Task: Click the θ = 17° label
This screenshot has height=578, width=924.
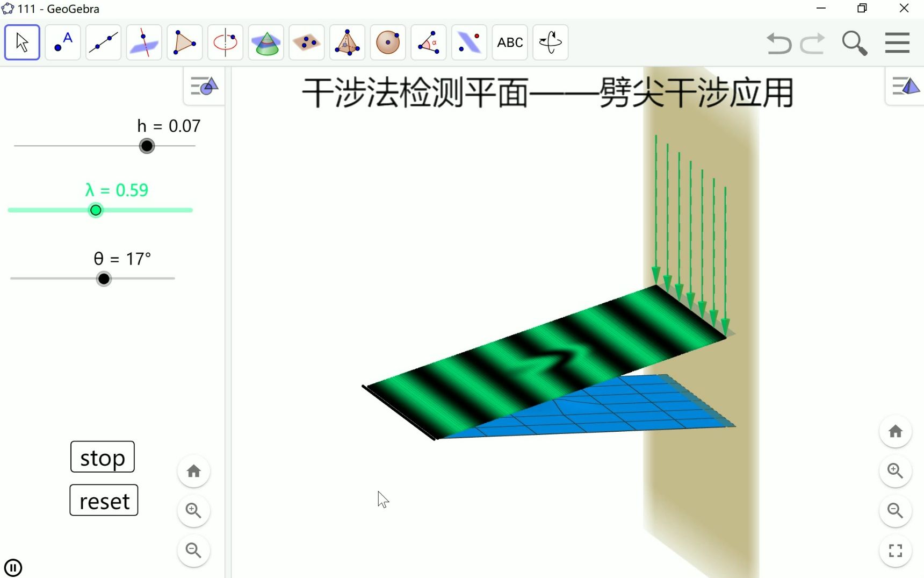Action: click(x=122, y=259)
